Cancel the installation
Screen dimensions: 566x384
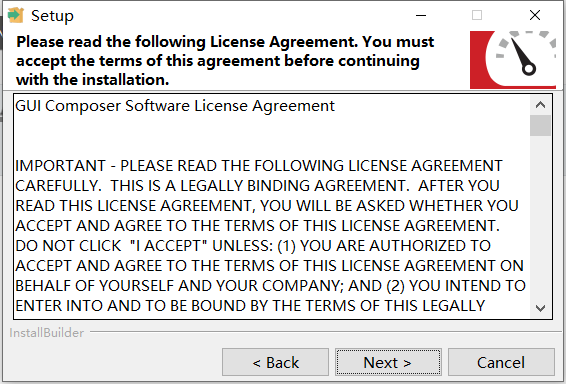click(x=501, y=362)
